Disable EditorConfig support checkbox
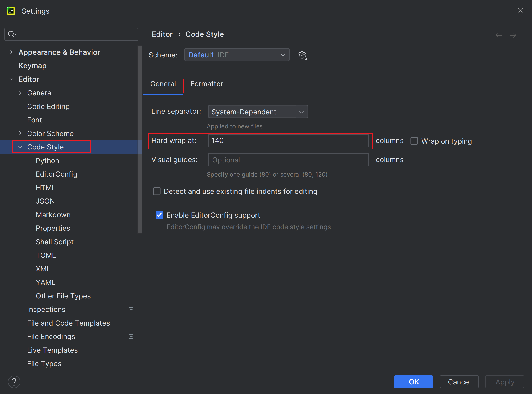The height and width of the screenshot is (394, 532). 159,215
